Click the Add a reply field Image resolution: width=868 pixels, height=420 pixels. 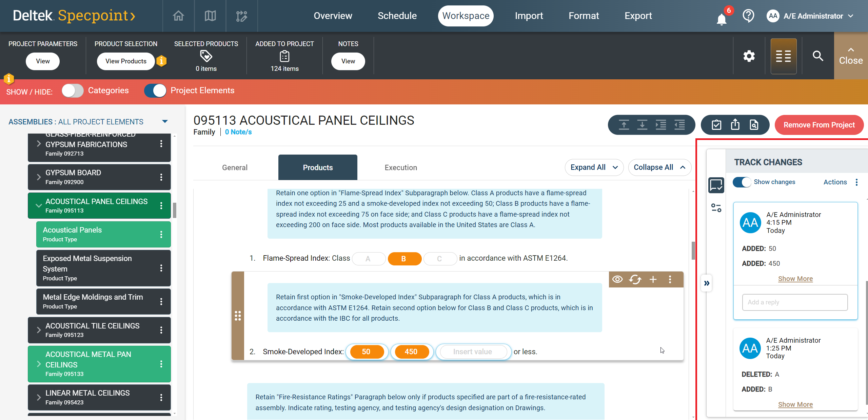(795, 302)
